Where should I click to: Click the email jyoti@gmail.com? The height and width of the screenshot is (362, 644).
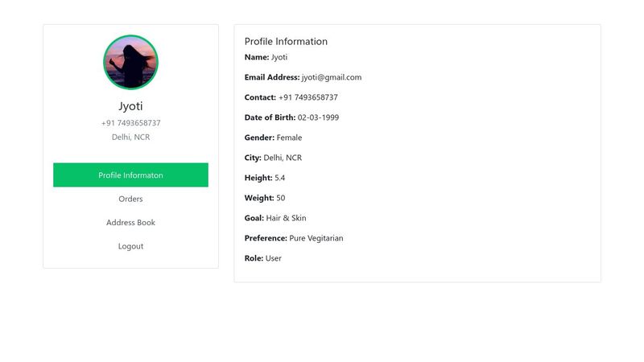coord(332,77)
